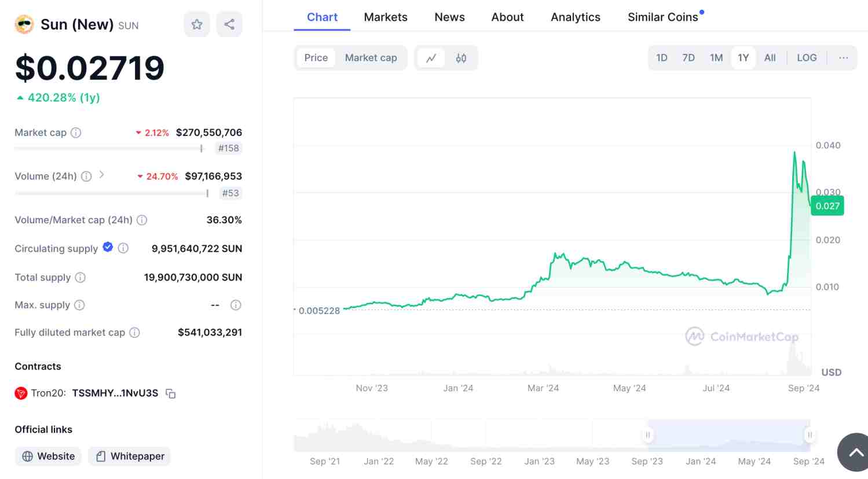The image size is (868, 479).
Task: Open Volume/Market cap (24h) info icon
Action: [x=142, y=220]
